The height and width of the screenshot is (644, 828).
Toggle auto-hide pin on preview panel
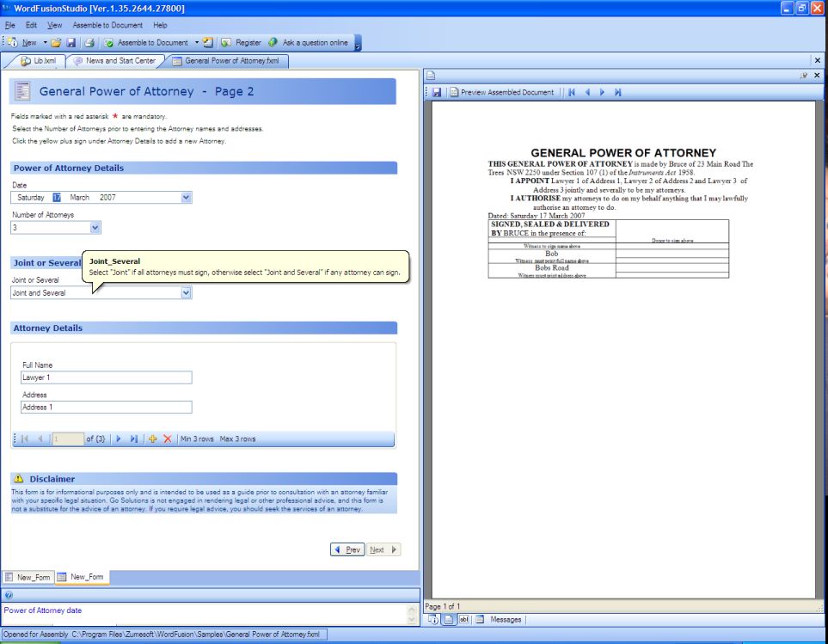(x=804, y=76)
